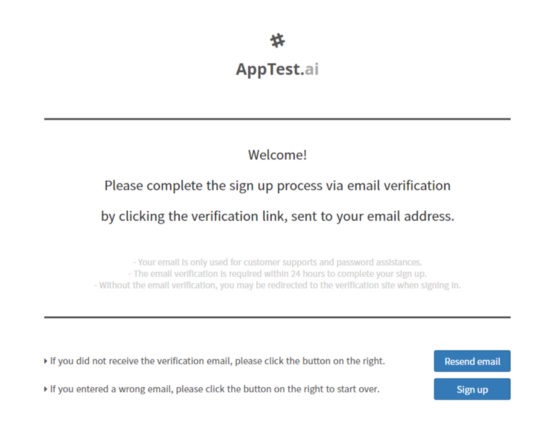Click the lower horizontal divider line
The width and height of the screenshot is (552, 424).
coord(277,317)
